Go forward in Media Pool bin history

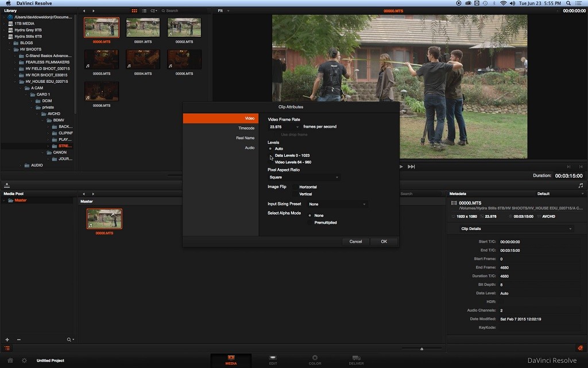[x=93, y=194]
